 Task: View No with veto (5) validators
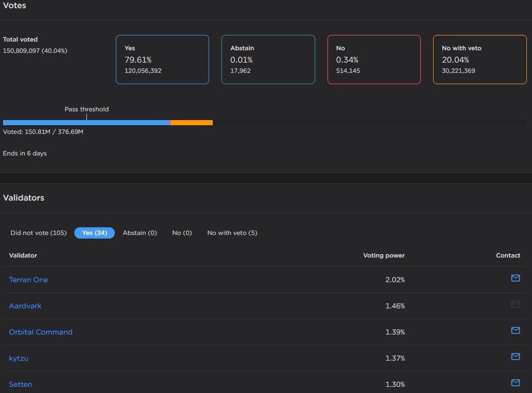pyautogui.click(x=232, y=233)
